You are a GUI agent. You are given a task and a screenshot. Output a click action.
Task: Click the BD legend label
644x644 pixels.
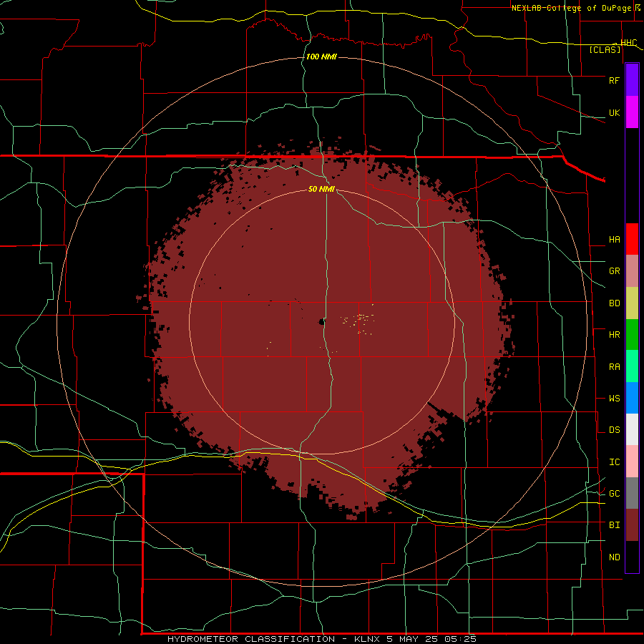[x=614, y=303]
